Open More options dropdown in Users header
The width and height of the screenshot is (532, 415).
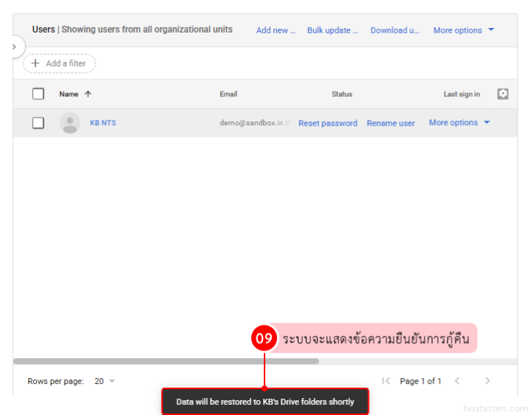463,30
